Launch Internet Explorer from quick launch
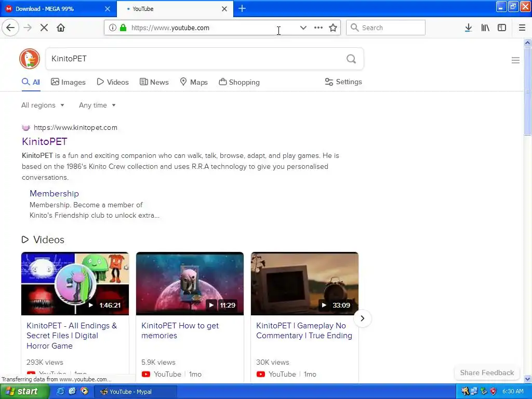 (61, 391)
